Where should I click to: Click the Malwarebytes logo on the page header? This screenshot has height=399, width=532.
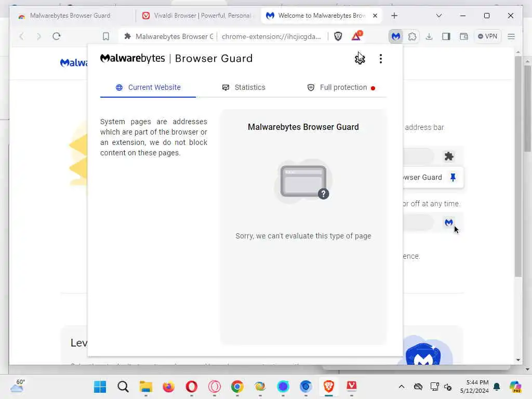pyautogui.click(x=74, y=63)
